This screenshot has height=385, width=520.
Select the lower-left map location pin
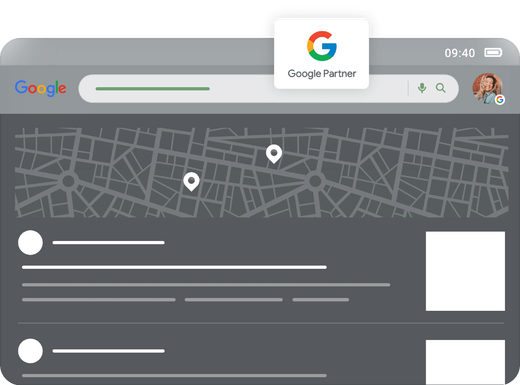pyautogui.click(x=191, y=182)
